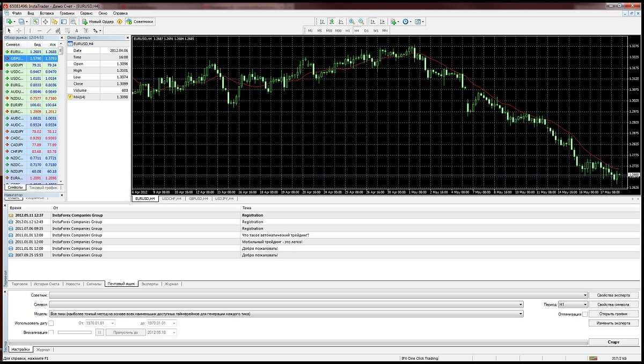
Task: Open the Графики menu
Action: click(x=67, y=12)
